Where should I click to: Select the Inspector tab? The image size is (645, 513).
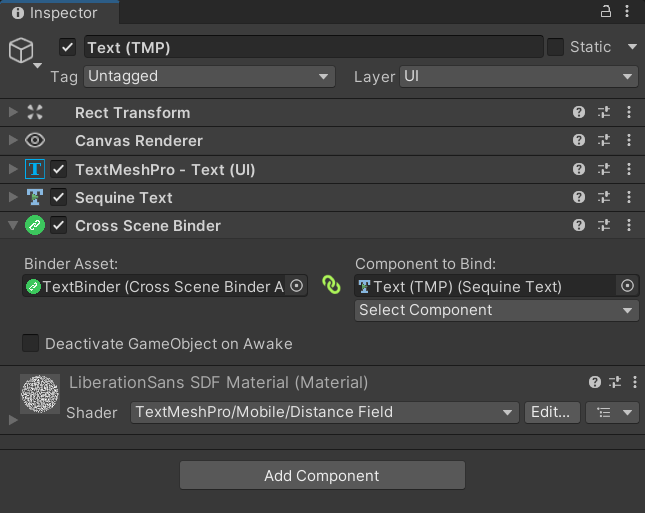coord(56,13)
